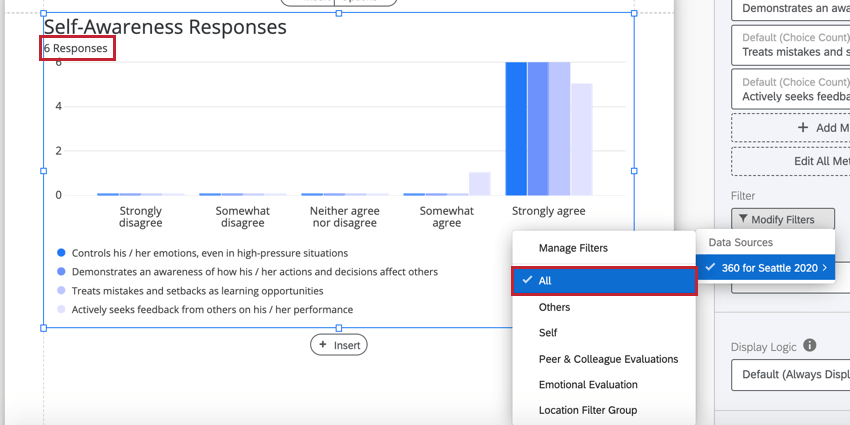Screen dimensions: 850x425
Task: Click the blue legend dot for Controls emotions
Action: point(61,253)
